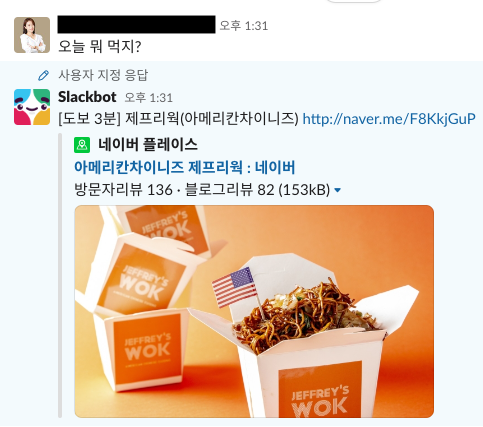Image resolution: width=483 pixels, height=427 pixels.
Task: Click the woman's profile avatar photo
Action: click(x=32, y=35)
